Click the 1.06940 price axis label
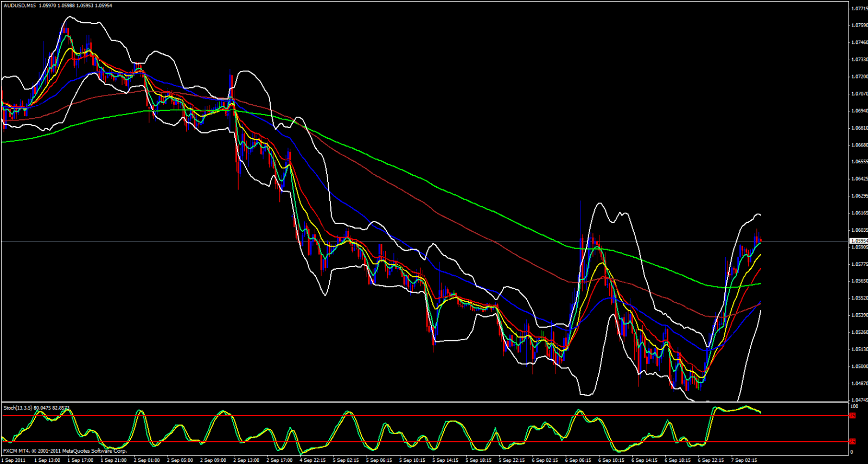868x464 pixels. pos(859,111)
